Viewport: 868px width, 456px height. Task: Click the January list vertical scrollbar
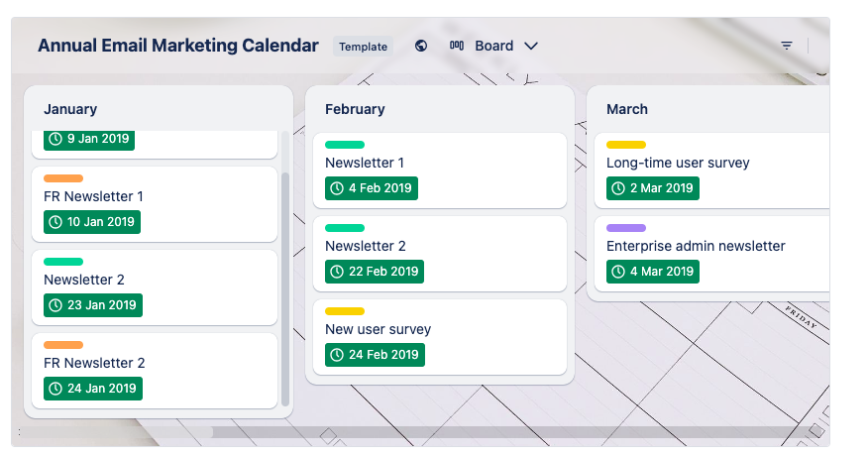[x=285, y=287]
